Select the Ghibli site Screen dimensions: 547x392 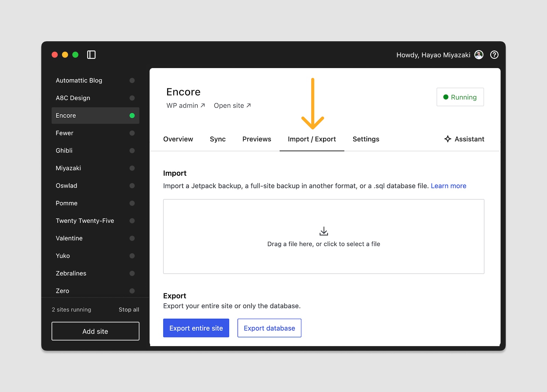pos(95,151)
